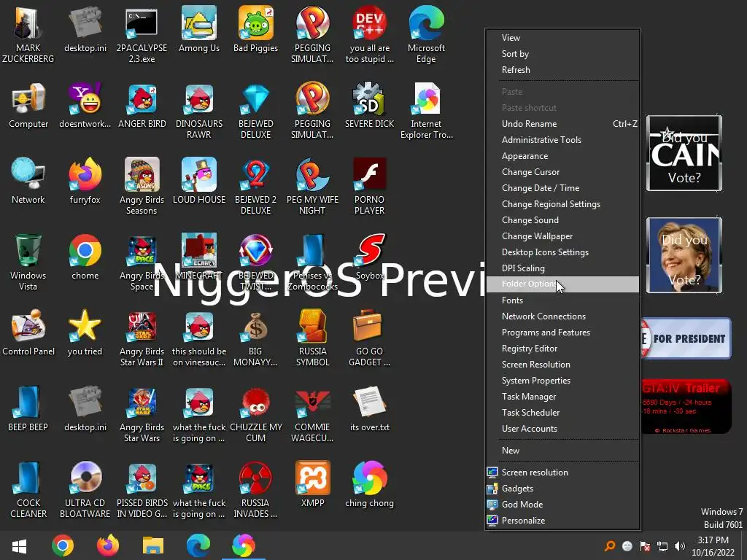Select the GO GO GADGET briefcase icon
Viewport: 747px width, 560px height.
[369, 337]
